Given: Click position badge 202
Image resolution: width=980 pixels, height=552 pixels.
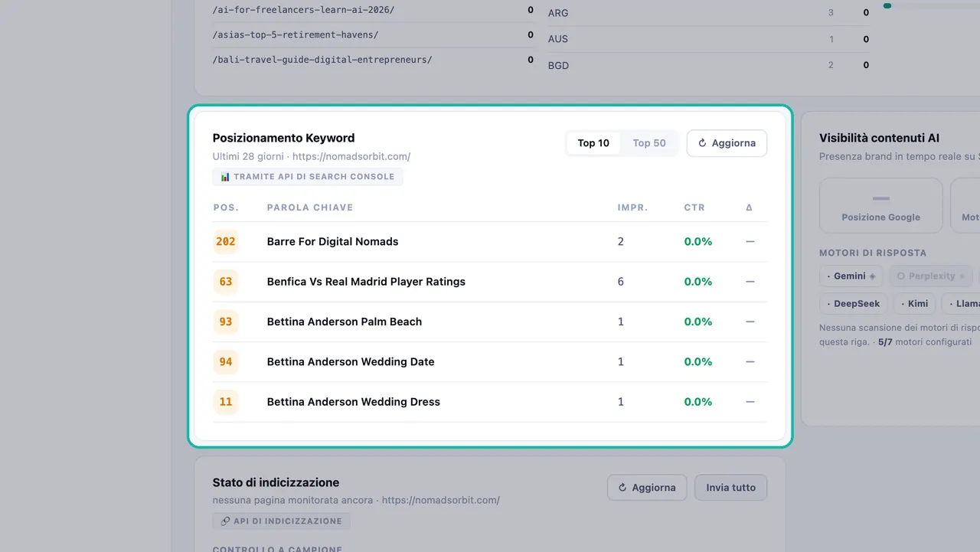Looking at the screenshot, I should coord(226,242).
